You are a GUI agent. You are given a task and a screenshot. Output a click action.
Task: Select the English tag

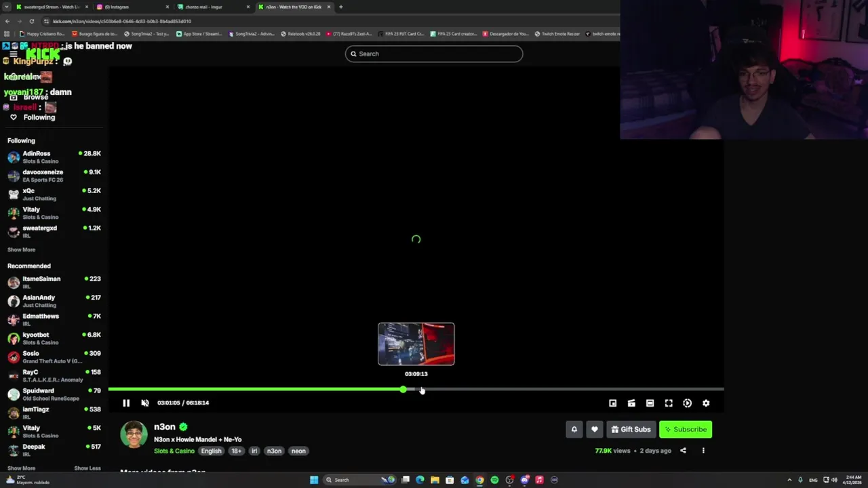point(211,451)
